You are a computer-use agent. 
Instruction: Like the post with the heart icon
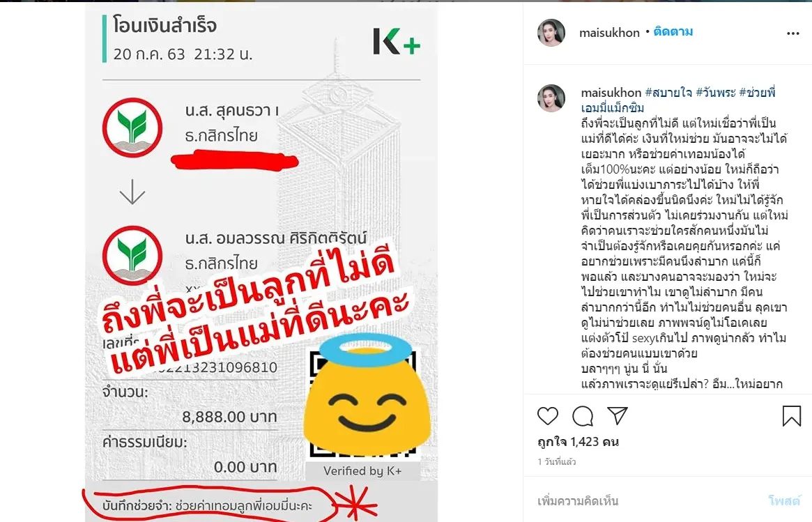547,416
